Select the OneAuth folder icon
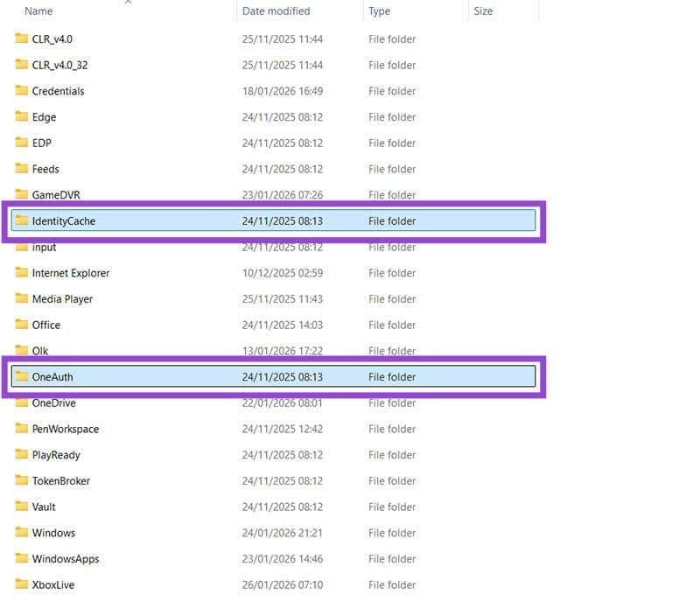Viewport: 700px width, 616px height. 22,377
